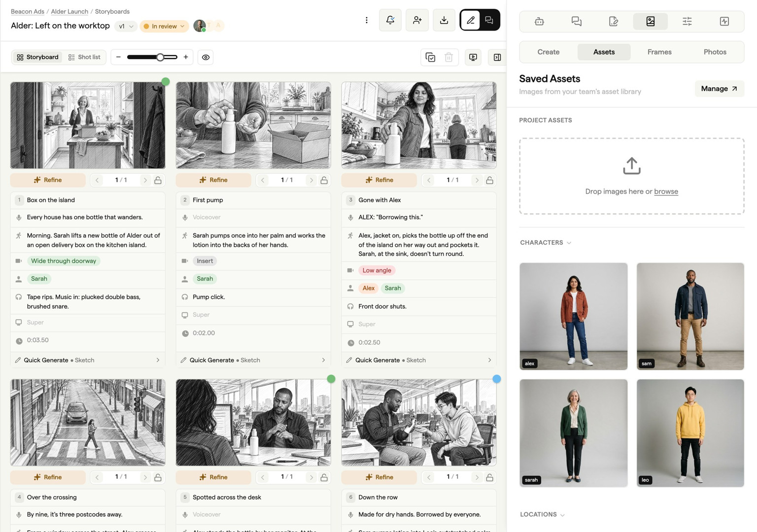This screenshot has width=757, height=532.
Task: Click Refine under the First pump frame
Action: click(x=213, y=180)
